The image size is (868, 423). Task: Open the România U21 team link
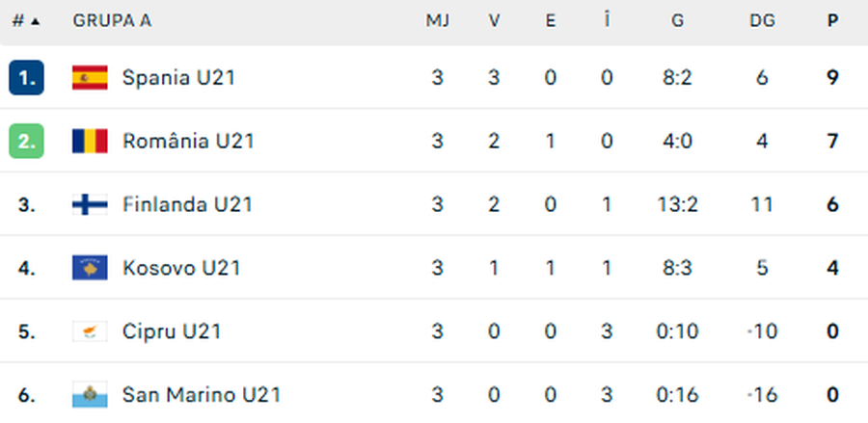pyautogui.click(x=188, y=142)
